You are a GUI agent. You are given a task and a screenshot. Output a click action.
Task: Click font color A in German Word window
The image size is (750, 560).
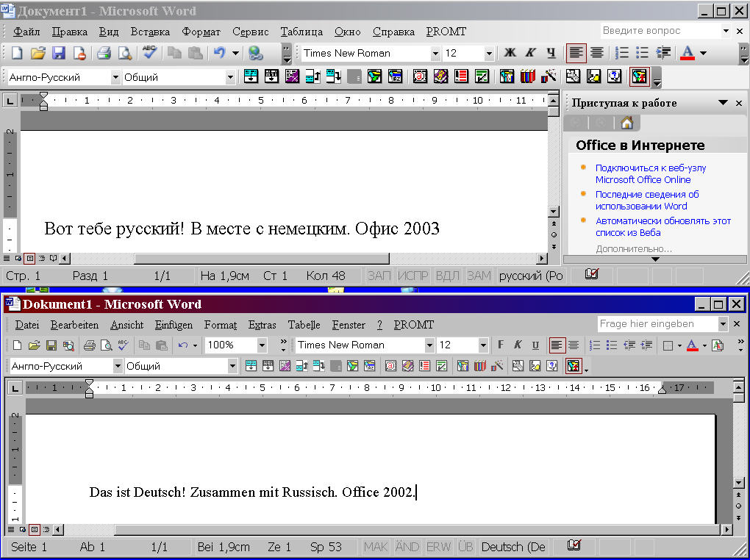point(692,345)
